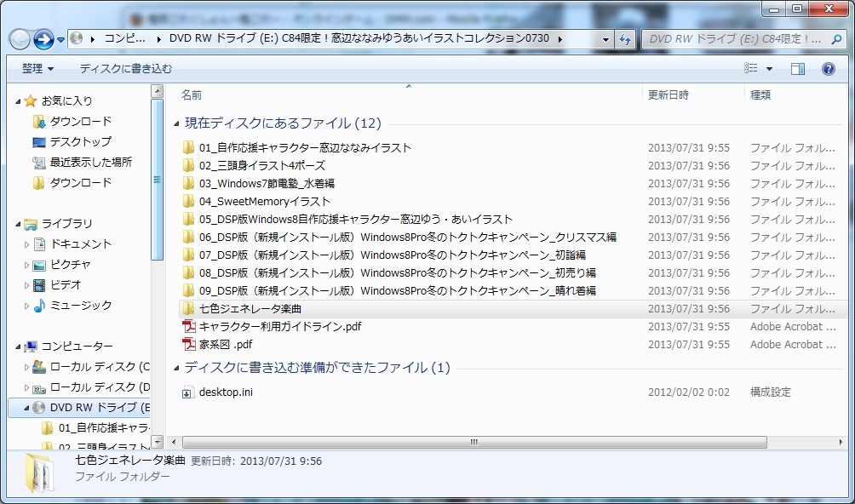The image size is (855, 504).
Task: Click the horizontal scrollbar thumb
Action: 473,442
